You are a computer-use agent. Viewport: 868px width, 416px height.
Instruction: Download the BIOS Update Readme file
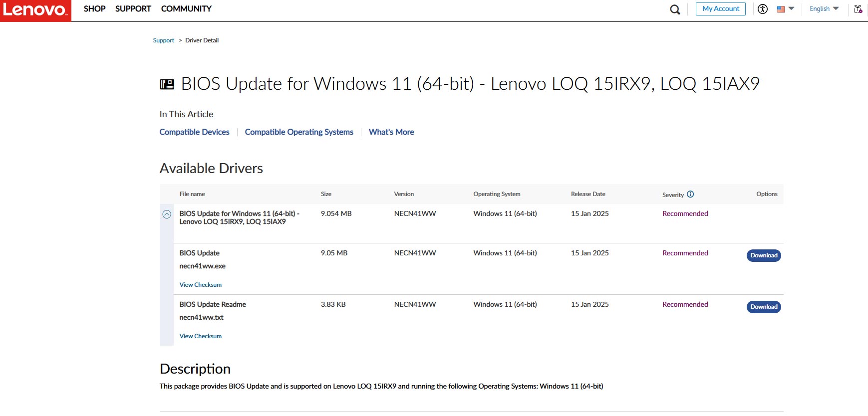[x=764, y=307]
